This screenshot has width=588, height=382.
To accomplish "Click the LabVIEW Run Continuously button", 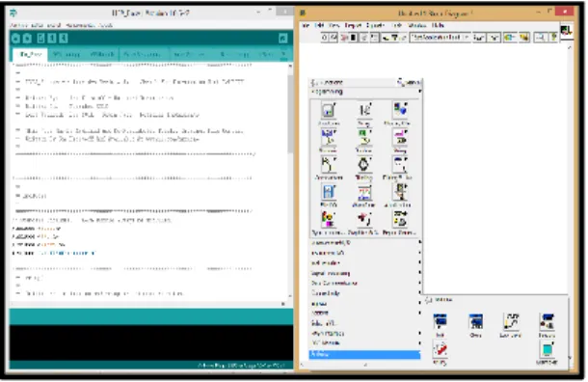I will click(x=334, y=38).
